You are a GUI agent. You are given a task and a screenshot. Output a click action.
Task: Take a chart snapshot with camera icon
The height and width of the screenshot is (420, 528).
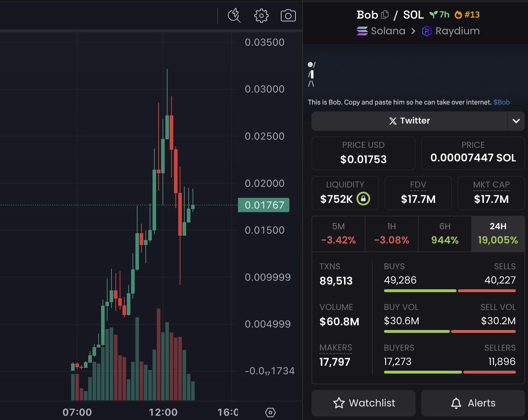coord(288,16)
